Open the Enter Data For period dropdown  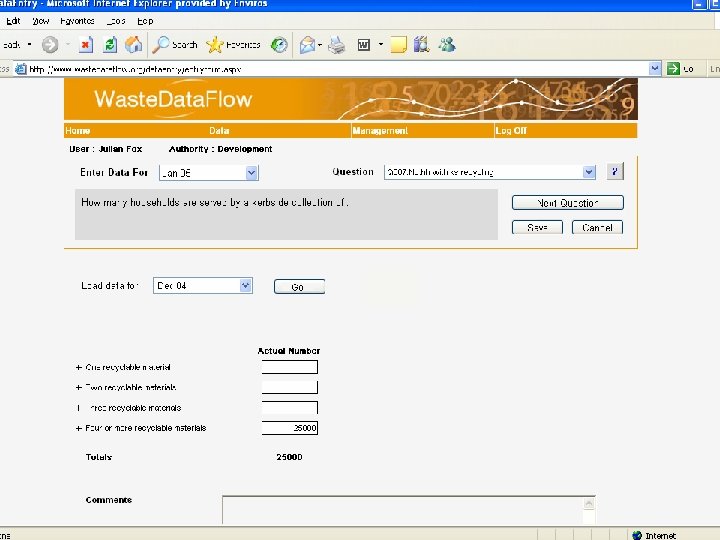click(251, 173)
